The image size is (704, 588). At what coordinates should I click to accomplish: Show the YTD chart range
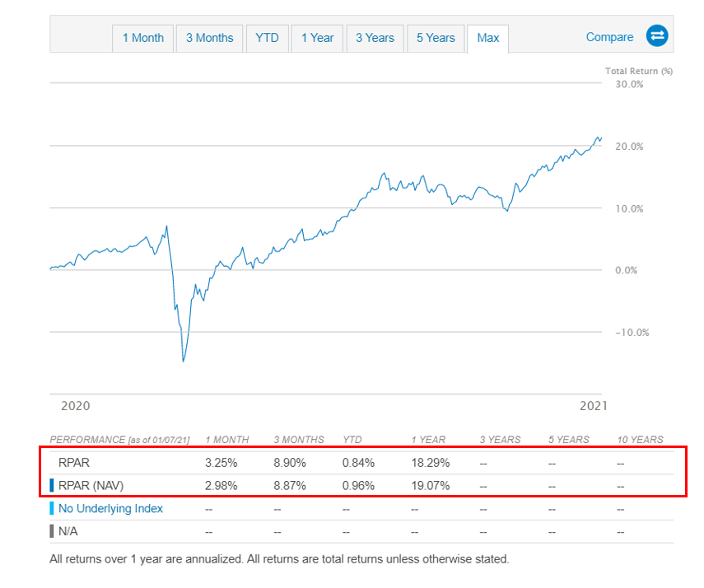(267, 38)
